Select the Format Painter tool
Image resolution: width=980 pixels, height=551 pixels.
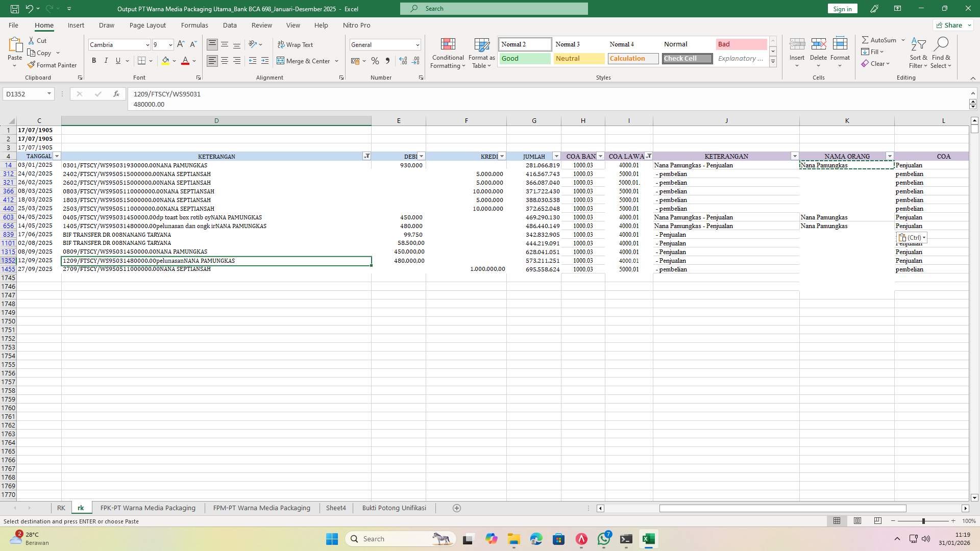click(52, 65)
